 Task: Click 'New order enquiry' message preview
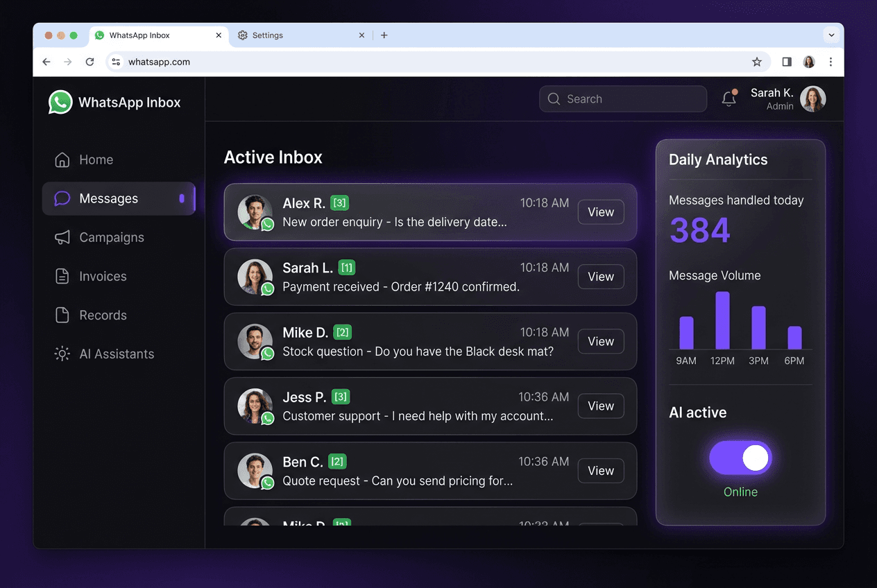(395, 222)
